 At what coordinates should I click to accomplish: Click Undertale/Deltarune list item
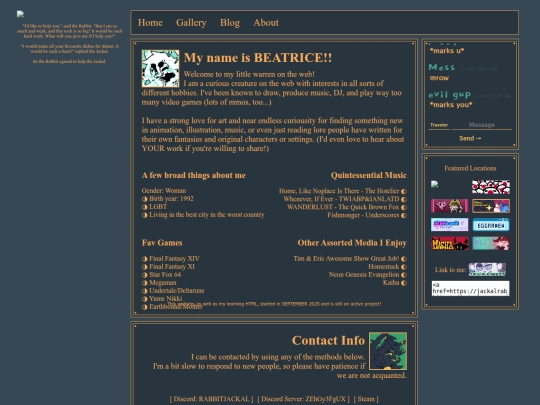coord(173,290)
